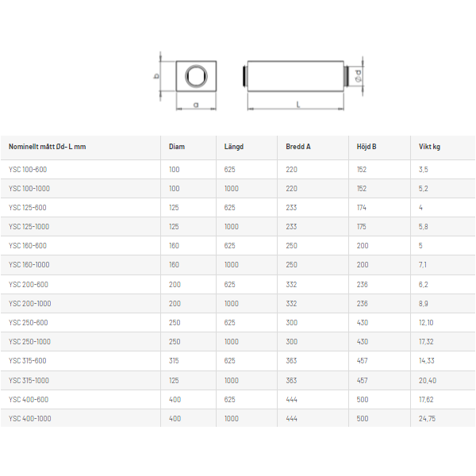Screen dimensions: 476x476
Task: Select the YSC 200-600 row label
Action: click(x=29, y=284)
